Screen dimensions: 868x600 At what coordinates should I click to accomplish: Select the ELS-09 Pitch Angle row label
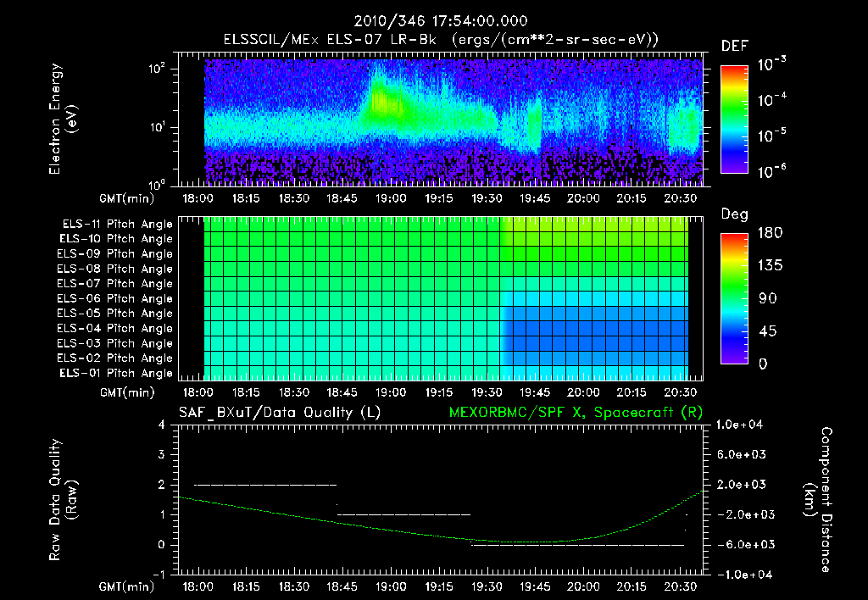(115, 254)
